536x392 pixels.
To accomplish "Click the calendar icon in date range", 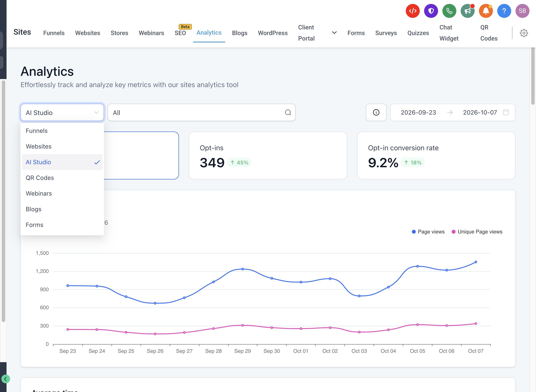I will coord(506,112).
